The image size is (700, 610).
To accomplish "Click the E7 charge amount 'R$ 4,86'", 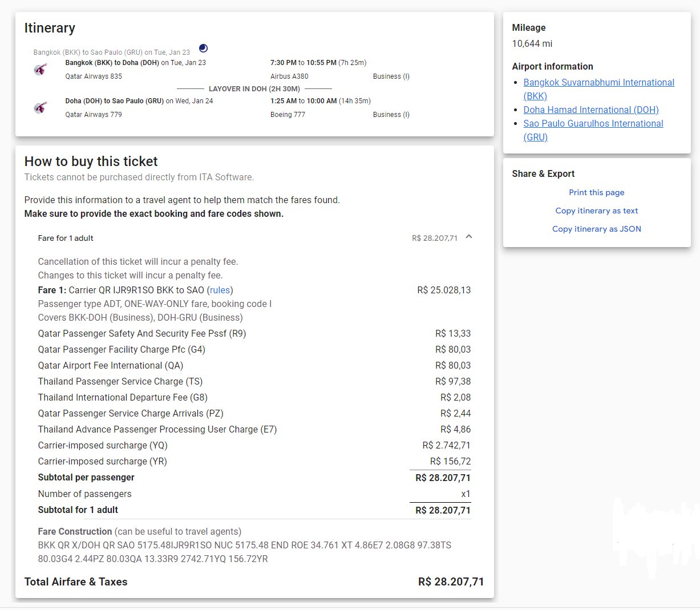I will (x=456, y=429).
